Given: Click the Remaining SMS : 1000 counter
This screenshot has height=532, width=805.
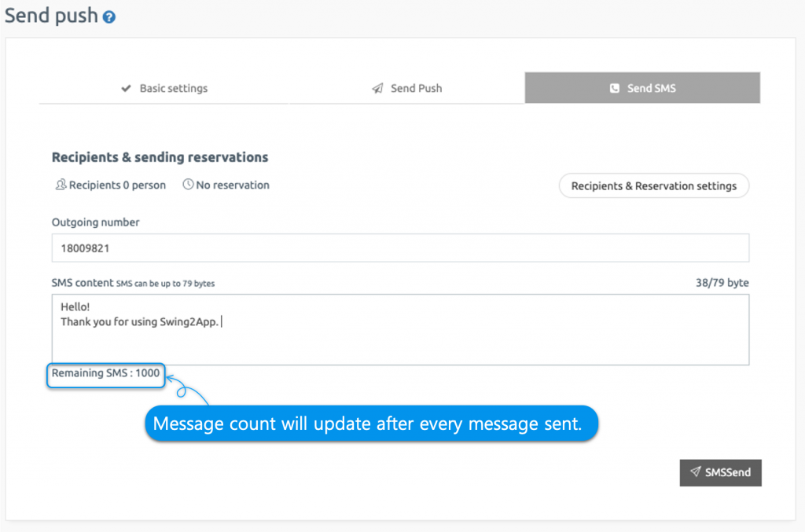Looking at the screenshot, I should [x=105, y=375].
